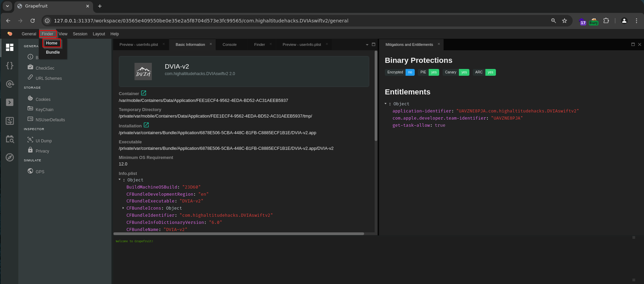Choose Bundle from the Finder dropdown menu
Screen dimensions: 644x284
point(53,52)
